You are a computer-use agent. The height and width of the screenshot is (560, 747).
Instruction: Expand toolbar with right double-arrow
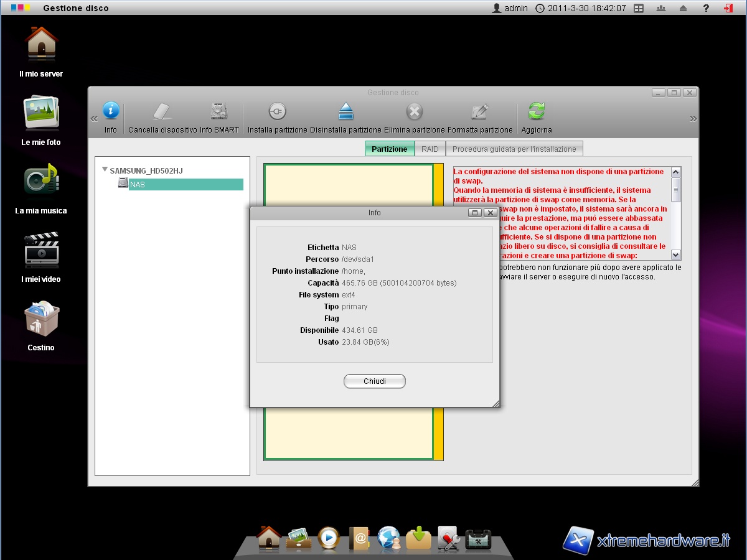pyautogui.click(x=693, y=119)
